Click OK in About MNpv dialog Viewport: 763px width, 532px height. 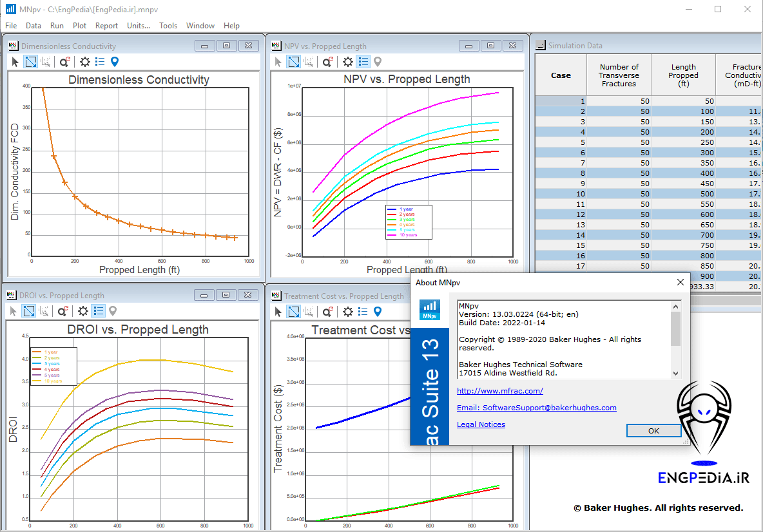653,431
